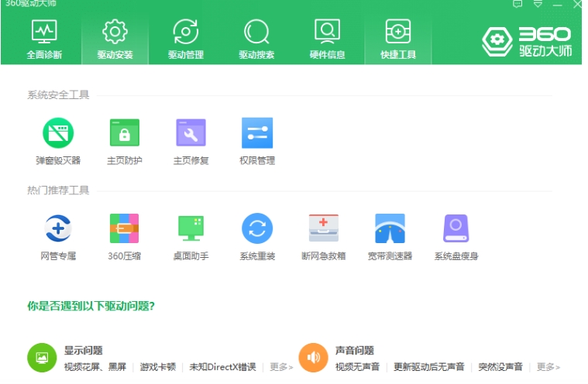
Task: Open 断网急救箱 first-aid icon
Action: point(324,228)
